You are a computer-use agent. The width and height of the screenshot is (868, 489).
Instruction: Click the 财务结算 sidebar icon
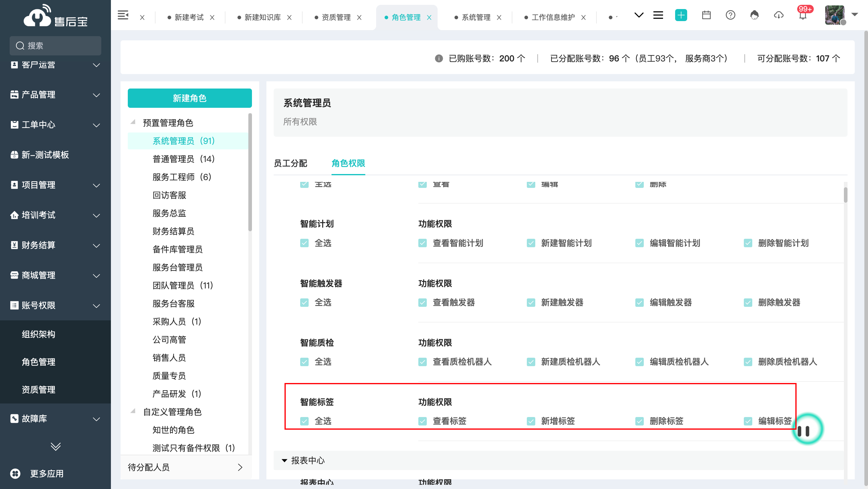tap(14, 245)
